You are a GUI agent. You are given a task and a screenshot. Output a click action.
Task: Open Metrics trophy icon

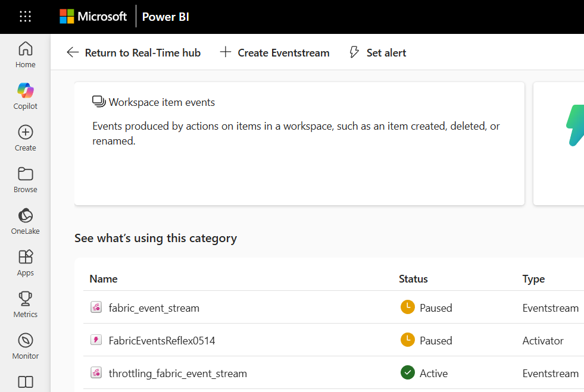(25, 304)
